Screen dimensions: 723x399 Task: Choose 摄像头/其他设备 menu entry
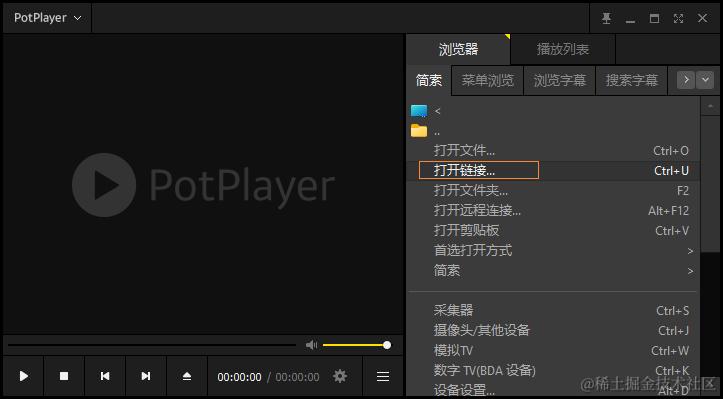tap(553, 330)
